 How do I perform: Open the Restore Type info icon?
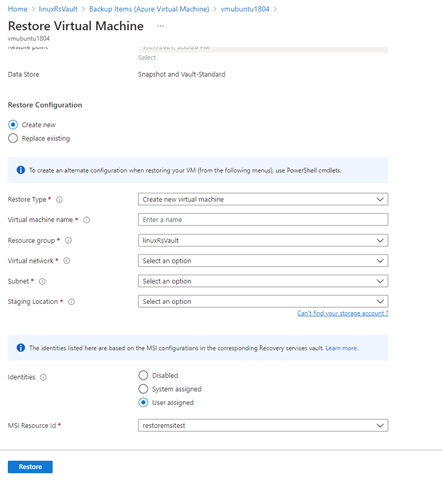(x=59, y=200)
